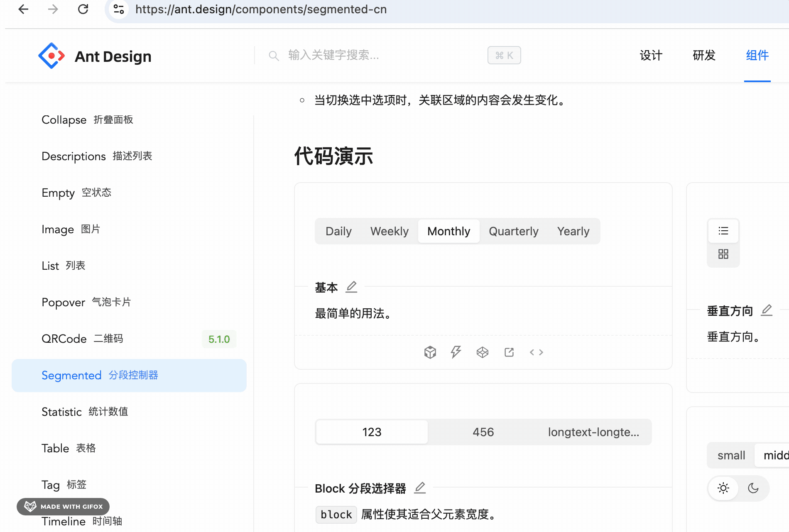Select the Daily segment

click(x=338, y=231)
